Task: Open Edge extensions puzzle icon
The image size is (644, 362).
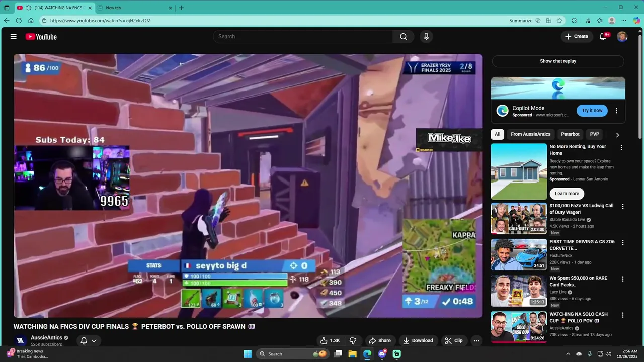Action: click(574, 21)
